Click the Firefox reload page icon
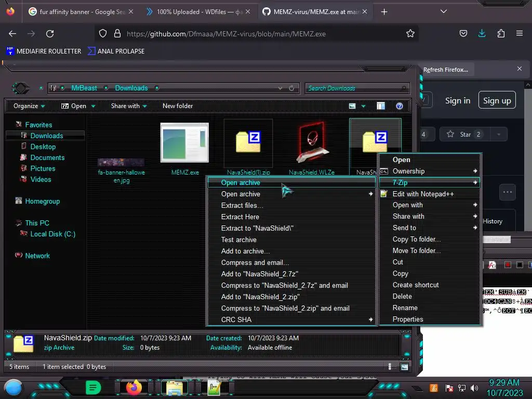532x399 pixels. click(x=50, y=34)
